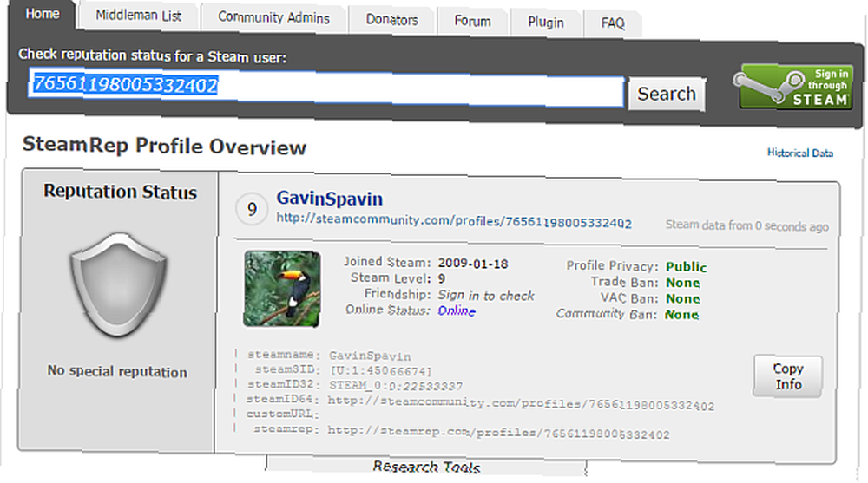Click the Search button
Screen dimensions: 868x483
pos(667,94)
